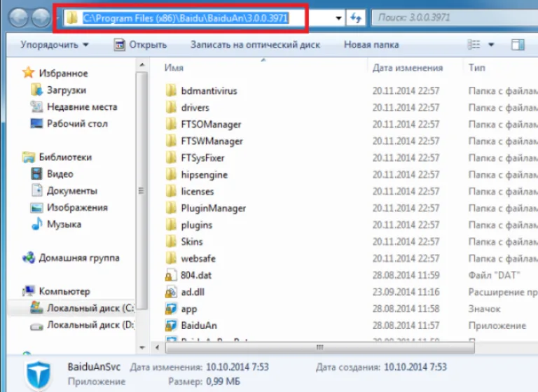This screenshot has width=538, height=392.
Task: Click the change view icon
Action: point(474,45)
